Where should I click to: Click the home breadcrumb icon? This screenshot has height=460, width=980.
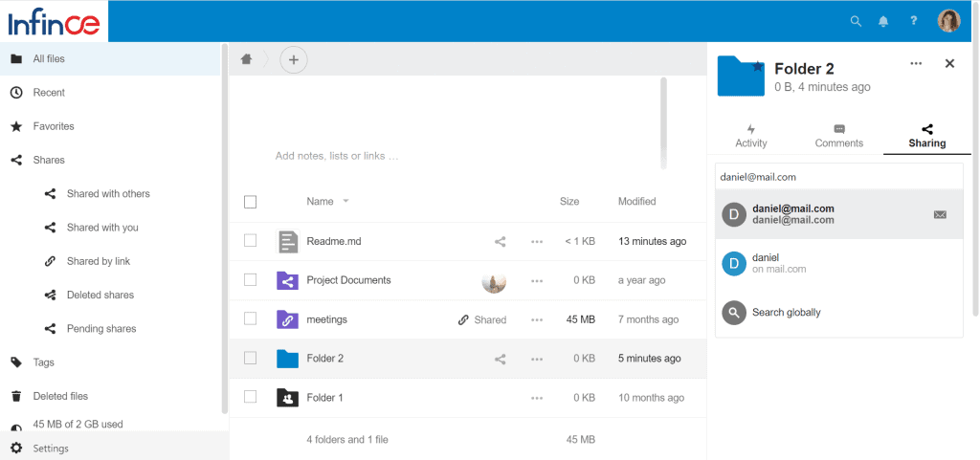246,59
